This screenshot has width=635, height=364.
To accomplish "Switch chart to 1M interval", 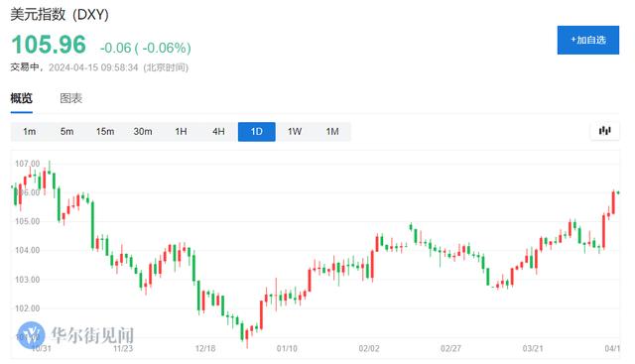I will point(332,132).
